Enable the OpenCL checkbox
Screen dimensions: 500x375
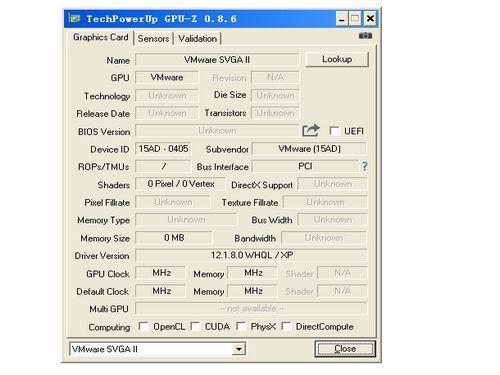pyautogui.click(x=143, y=326)
